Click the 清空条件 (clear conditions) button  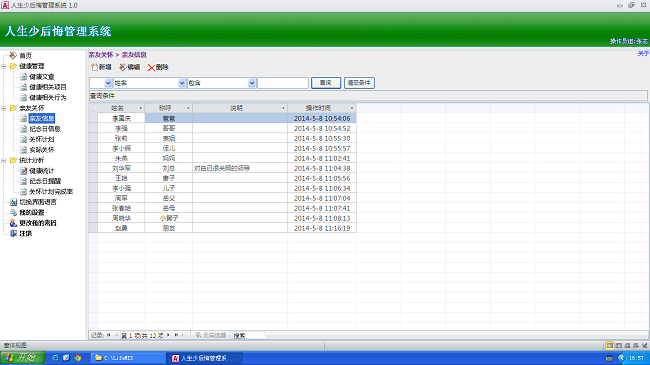click(x=359, y=83)
